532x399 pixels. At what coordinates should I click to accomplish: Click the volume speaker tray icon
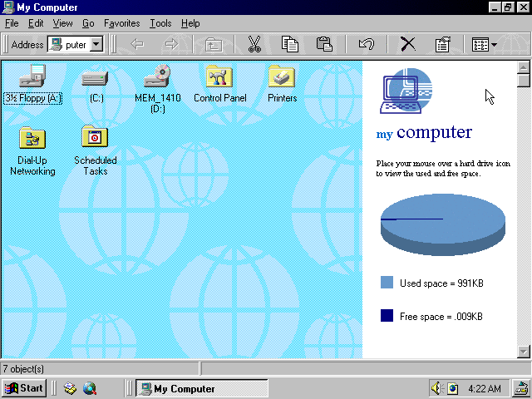[x=437, y=388]
